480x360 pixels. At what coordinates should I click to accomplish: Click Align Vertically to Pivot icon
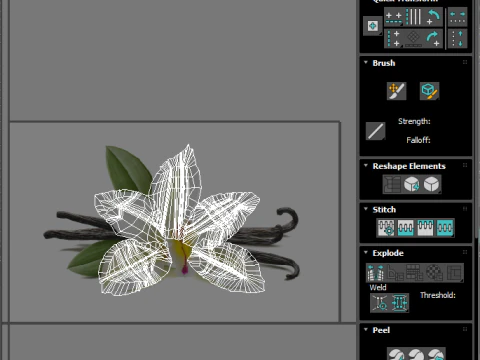[394, 39]
